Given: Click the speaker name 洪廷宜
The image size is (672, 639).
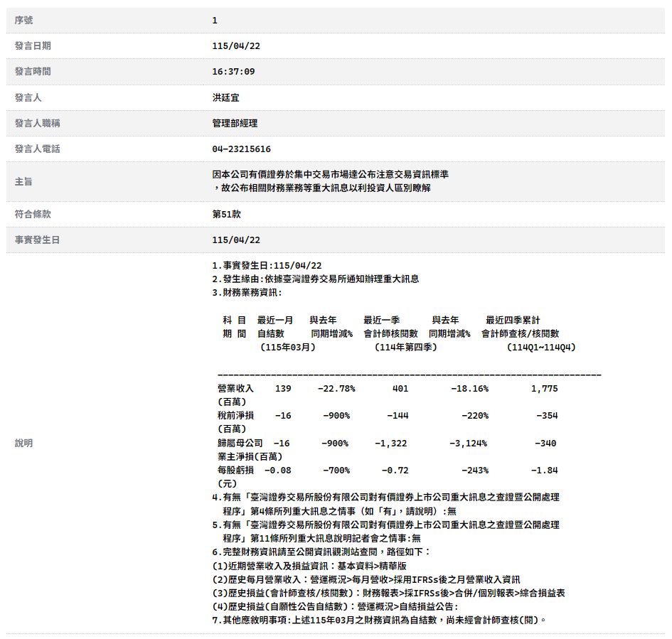Looking at the screenshot, I should coord(225,97).
